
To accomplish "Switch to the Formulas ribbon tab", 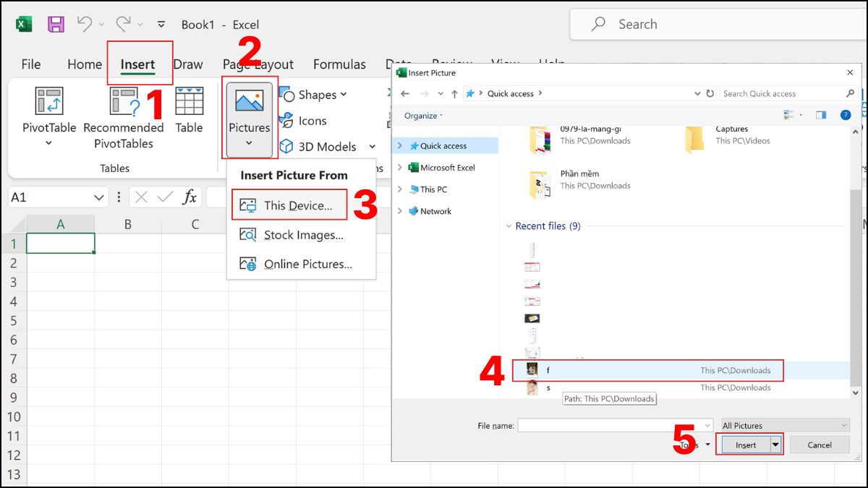I will click(x=339, y=64).
